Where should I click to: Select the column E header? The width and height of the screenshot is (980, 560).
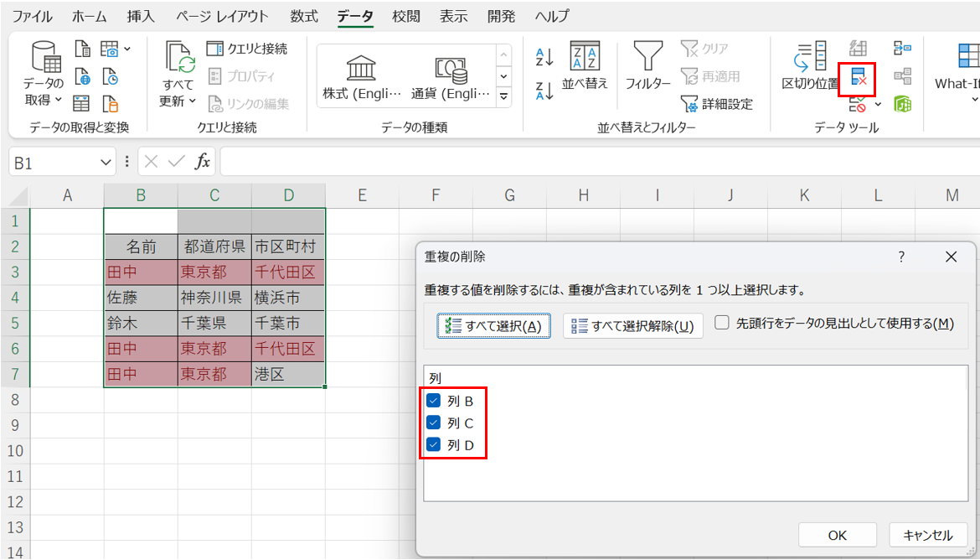[x=362, y=195]
